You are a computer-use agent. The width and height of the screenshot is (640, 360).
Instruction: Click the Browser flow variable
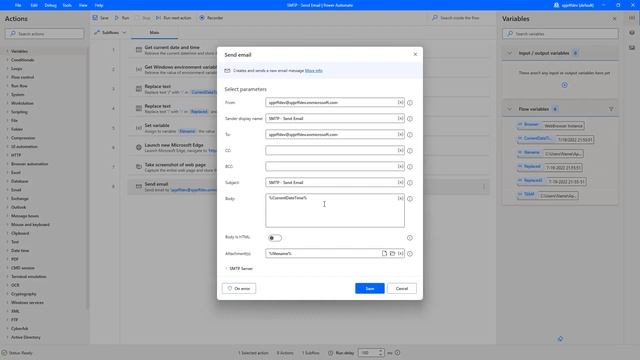click(550, 125)
